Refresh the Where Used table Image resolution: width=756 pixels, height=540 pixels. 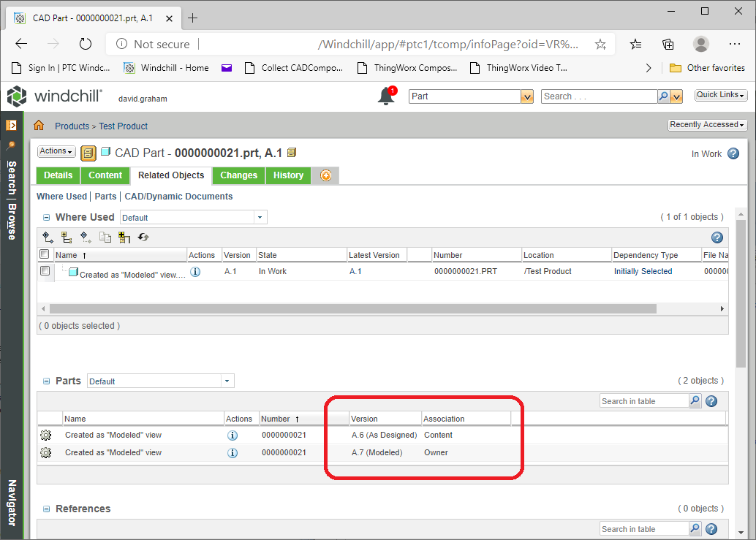(143, 237)
